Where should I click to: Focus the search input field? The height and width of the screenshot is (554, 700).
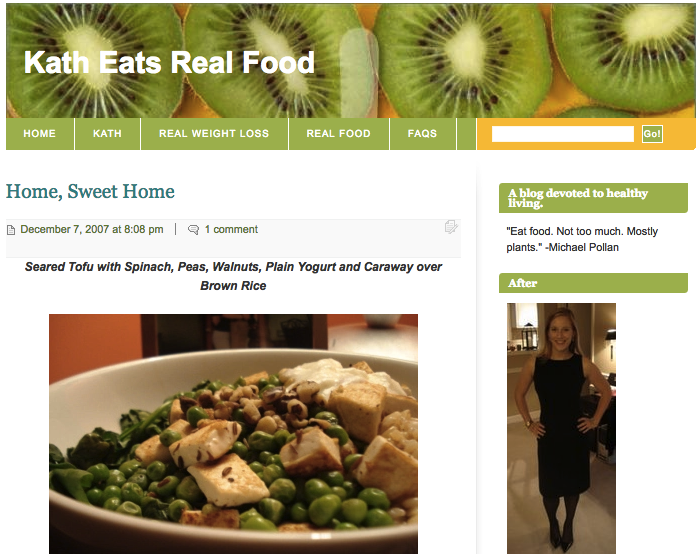[562, 134]
